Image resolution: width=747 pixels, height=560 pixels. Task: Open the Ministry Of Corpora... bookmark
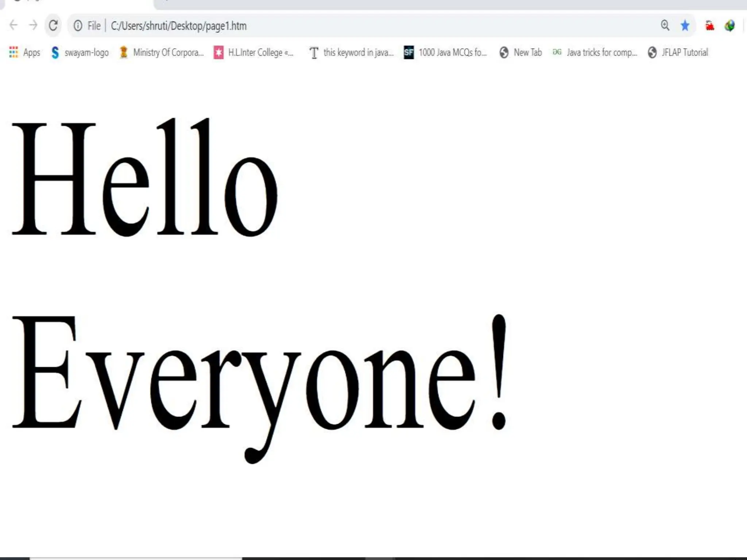[x=161, y=52]
